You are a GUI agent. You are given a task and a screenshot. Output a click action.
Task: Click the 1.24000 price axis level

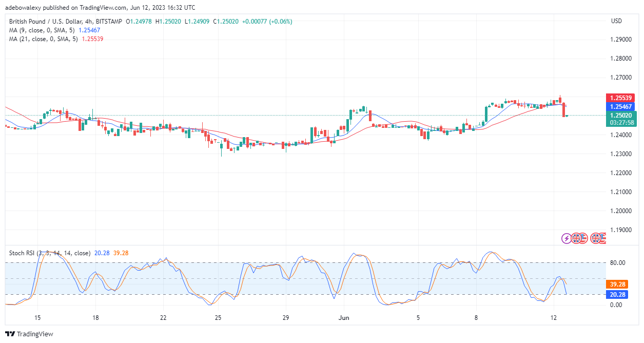[x=620, y=135]
